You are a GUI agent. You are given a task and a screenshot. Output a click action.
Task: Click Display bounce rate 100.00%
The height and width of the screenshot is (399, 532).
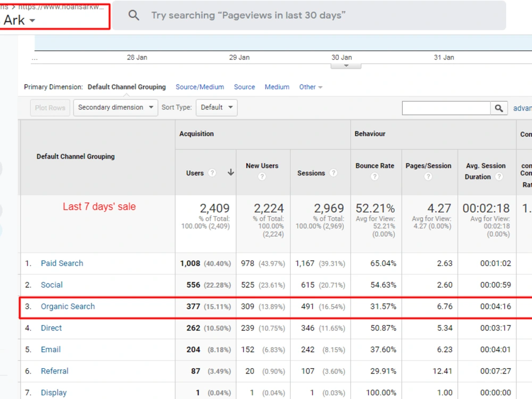point(381,393)
